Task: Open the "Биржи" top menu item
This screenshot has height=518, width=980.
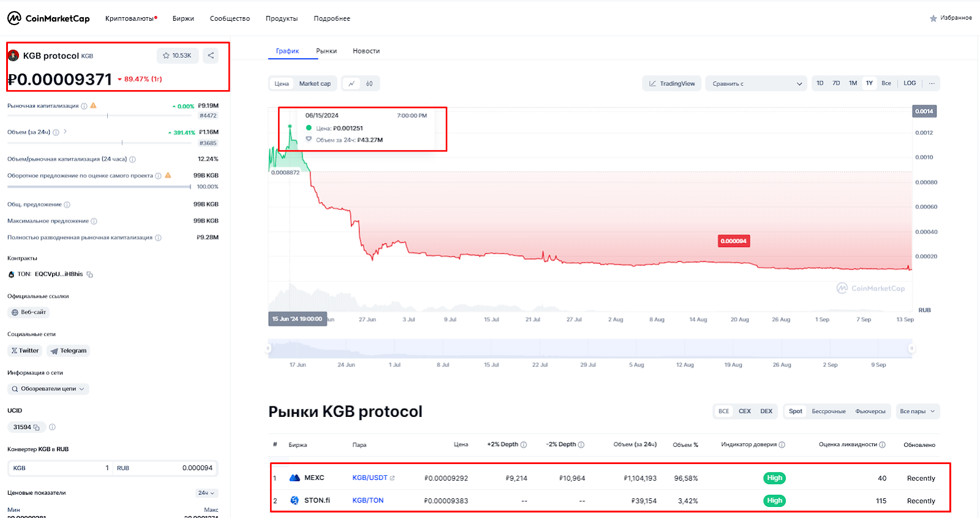Action: [183, 18]
